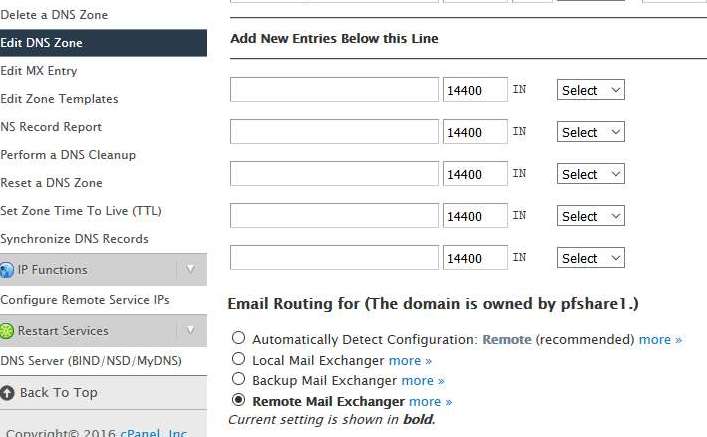Screen dimensions: 707x437
Task: Select Automatically Detect Configuration radio button
Action: coord(238,338)
